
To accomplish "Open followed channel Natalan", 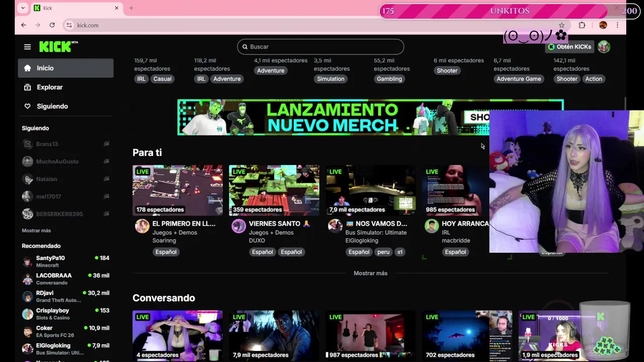I will [x=46, y=179].
